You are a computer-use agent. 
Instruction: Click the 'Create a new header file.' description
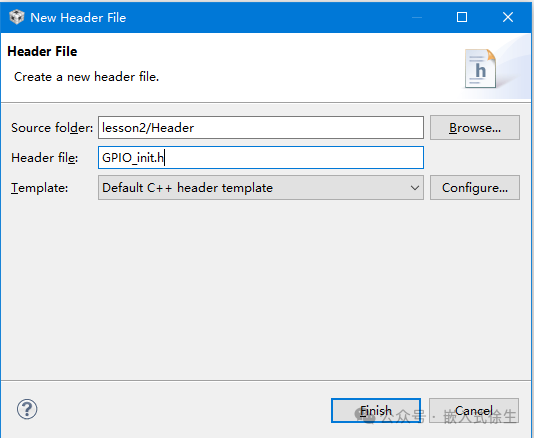(87, 77)
